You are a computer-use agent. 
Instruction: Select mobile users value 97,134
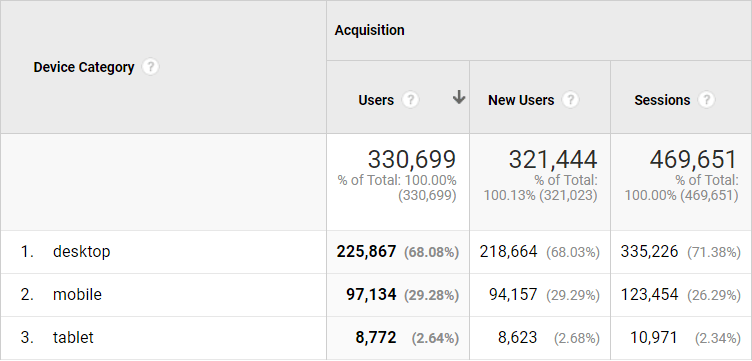[371, 294]
